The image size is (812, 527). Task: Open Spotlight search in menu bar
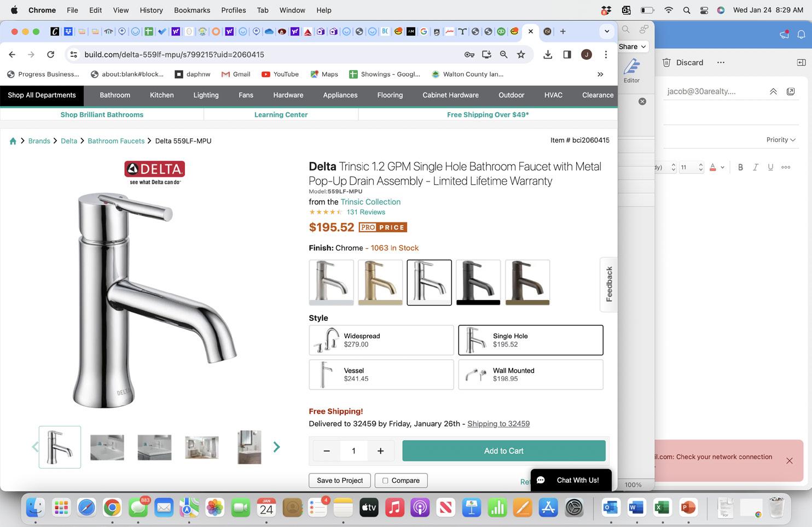686,10
